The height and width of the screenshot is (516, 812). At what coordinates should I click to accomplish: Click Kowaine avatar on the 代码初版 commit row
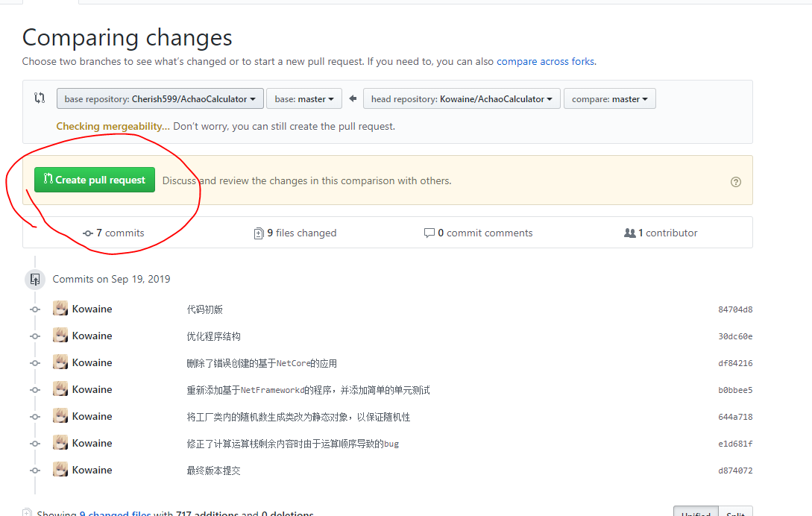(x=60, y=308)
